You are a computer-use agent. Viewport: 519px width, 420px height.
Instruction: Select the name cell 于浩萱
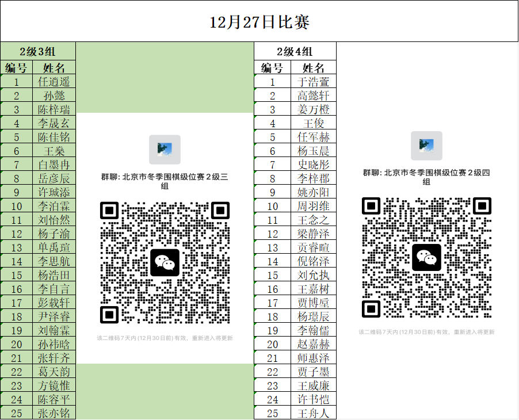click(314, 82)
